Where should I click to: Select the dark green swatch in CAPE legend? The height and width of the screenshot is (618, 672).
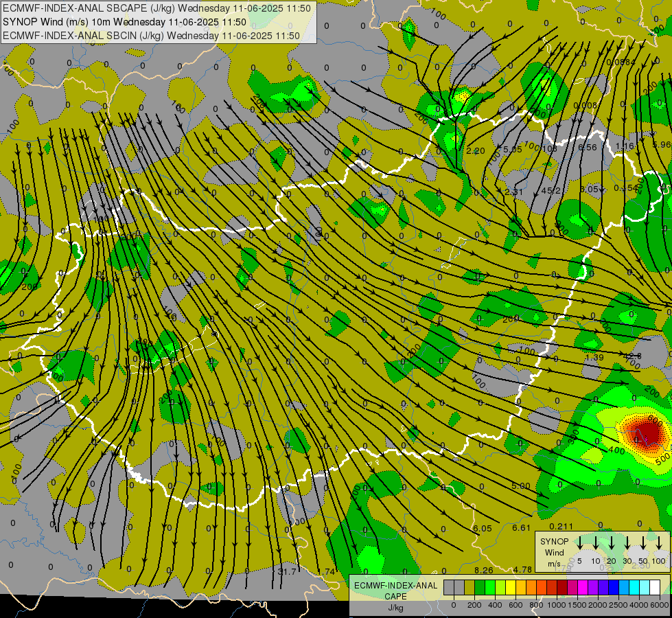pos(480,587)
